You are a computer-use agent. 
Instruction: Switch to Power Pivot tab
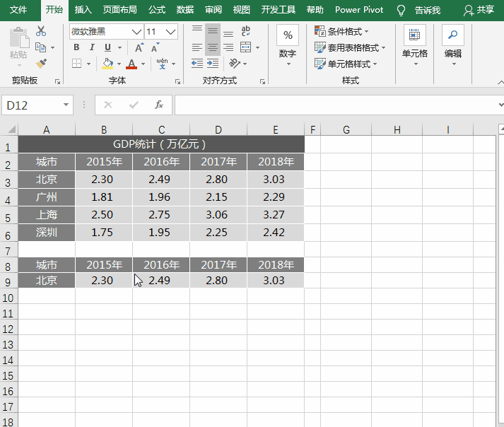[359, 10]
